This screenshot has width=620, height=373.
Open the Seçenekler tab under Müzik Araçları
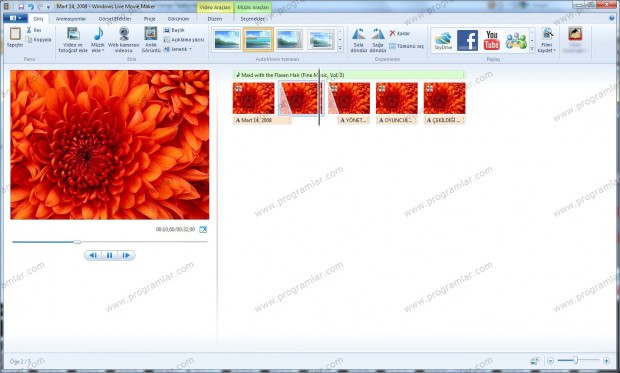tap(253, 19)
